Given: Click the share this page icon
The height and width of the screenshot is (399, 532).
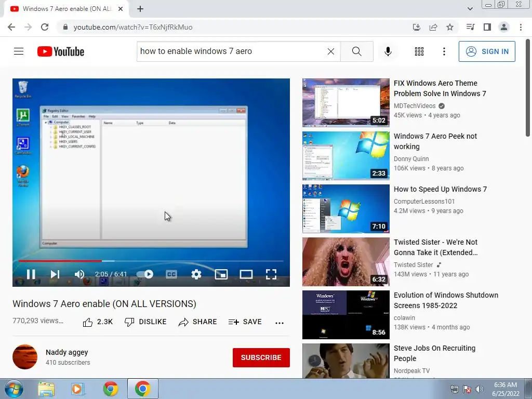Looking at the screenshot, I should pos(433,27).
